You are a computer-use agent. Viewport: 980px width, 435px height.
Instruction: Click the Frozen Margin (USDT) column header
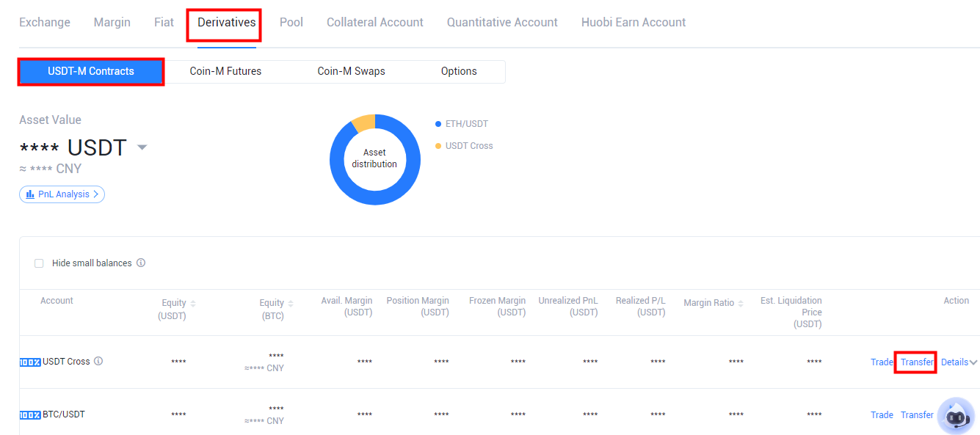coord(497,307)
